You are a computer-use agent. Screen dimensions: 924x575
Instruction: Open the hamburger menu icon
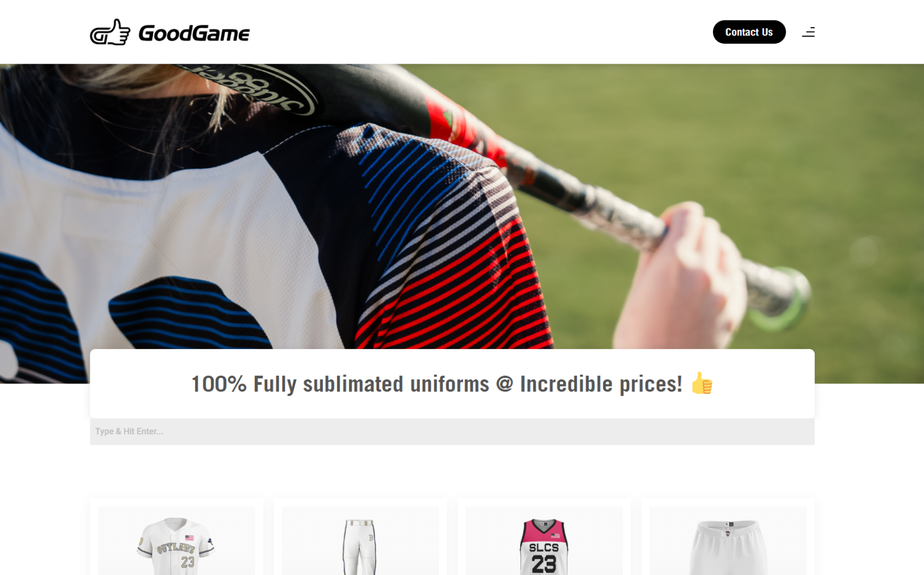pos(808,32)
